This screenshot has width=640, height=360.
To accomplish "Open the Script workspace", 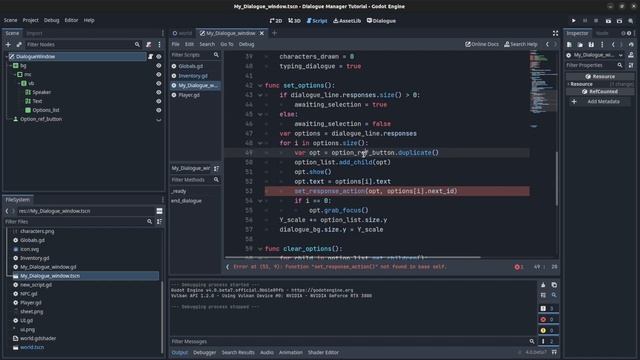I will (x=317, y=20).
